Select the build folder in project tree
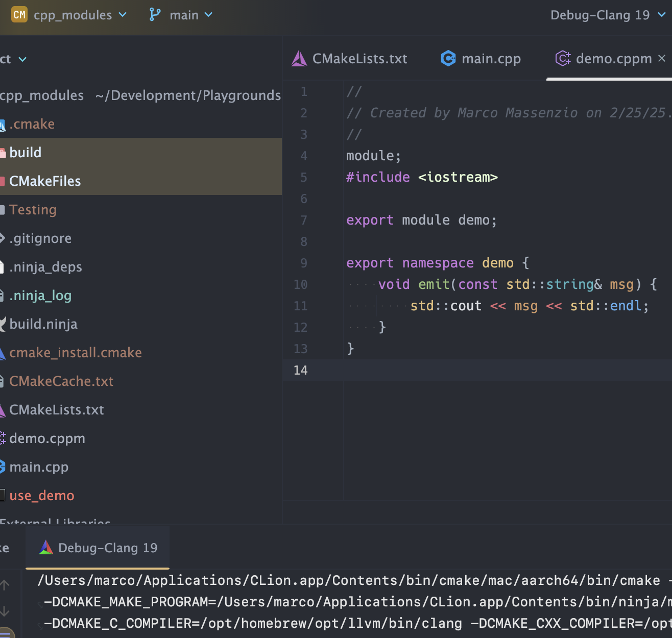Screen dimensions: 672x638 [26, 153]
